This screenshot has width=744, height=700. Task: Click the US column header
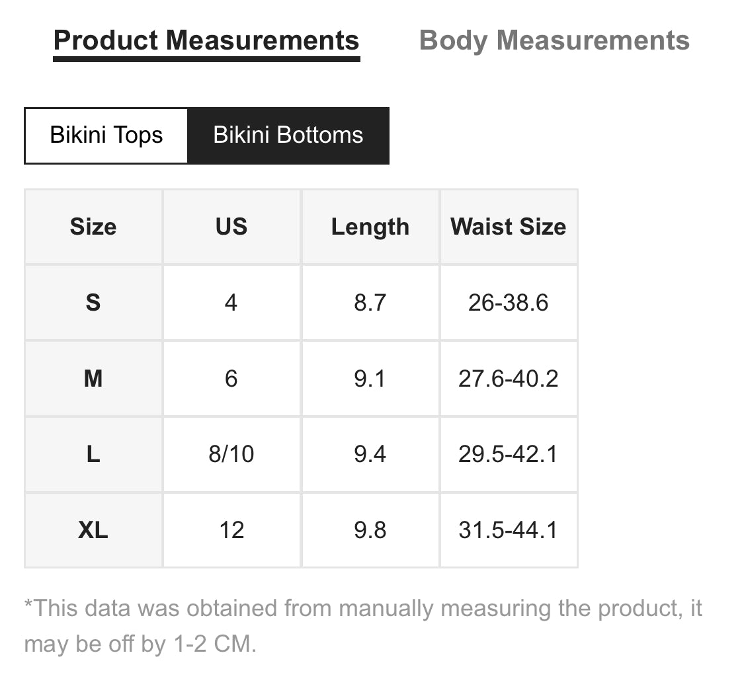[231, 227]
